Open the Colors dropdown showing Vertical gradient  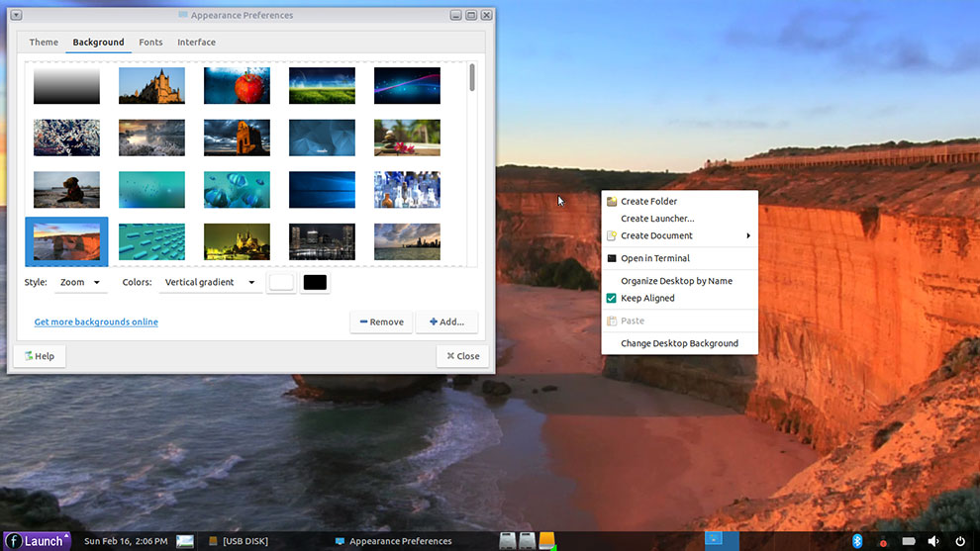(210, 282)
